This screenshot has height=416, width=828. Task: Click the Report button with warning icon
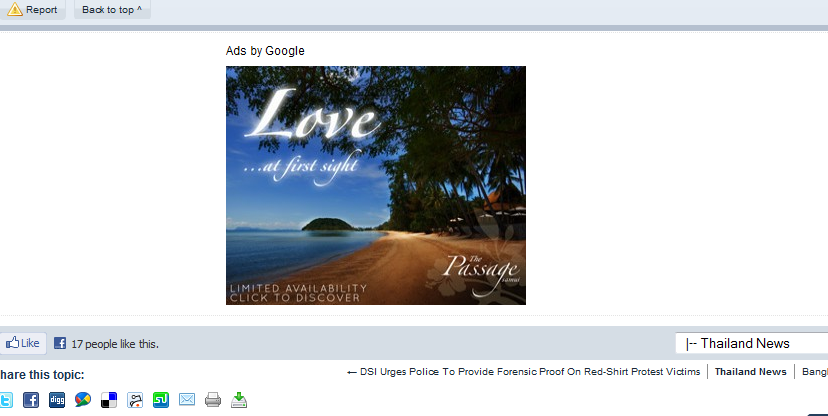coord(32,10)
